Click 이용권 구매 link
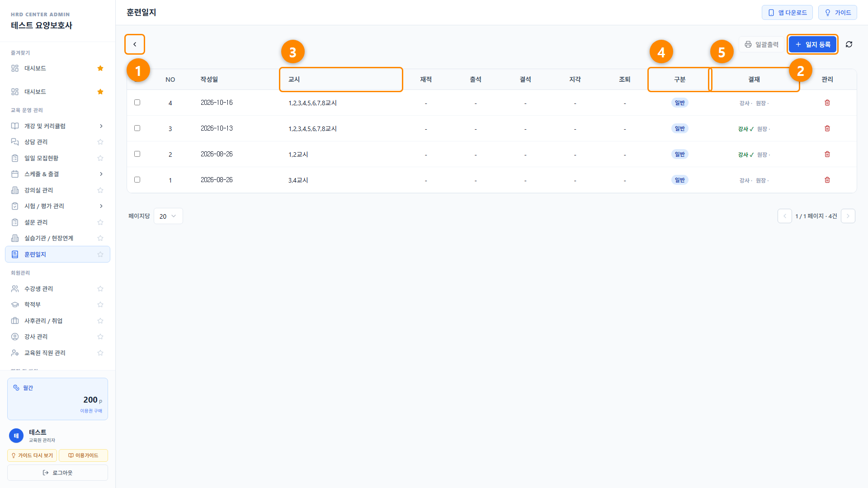This screenshot has height=488, width=868. 91,411
